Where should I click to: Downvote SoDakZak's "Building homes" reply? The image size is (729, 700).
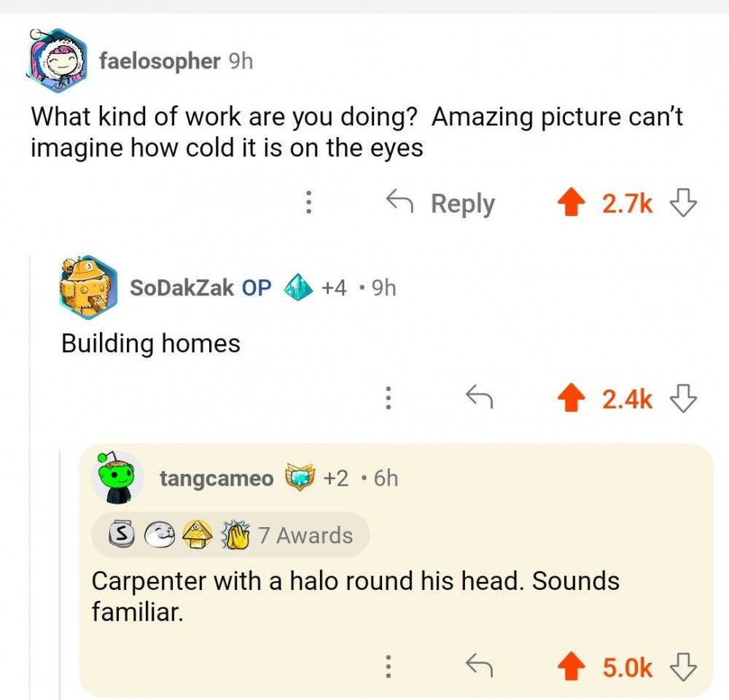pyautogui.click(x=683, y=398)
